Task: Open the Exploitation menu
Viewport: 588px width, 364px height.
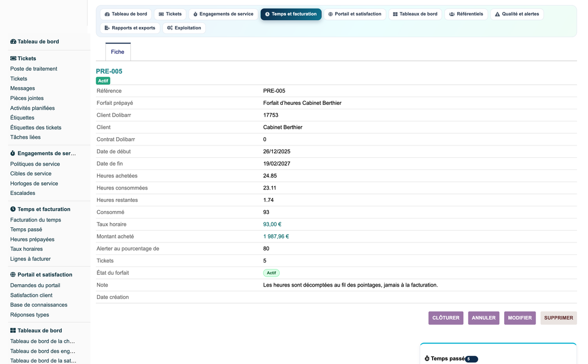Action: click(x=184, y=28)
